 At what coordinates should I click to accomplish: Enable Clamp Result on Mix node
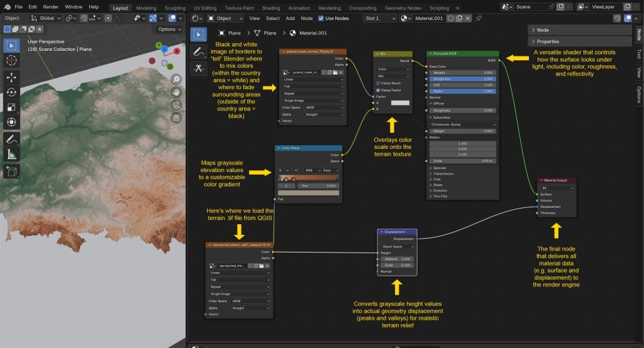coord(378,83)
